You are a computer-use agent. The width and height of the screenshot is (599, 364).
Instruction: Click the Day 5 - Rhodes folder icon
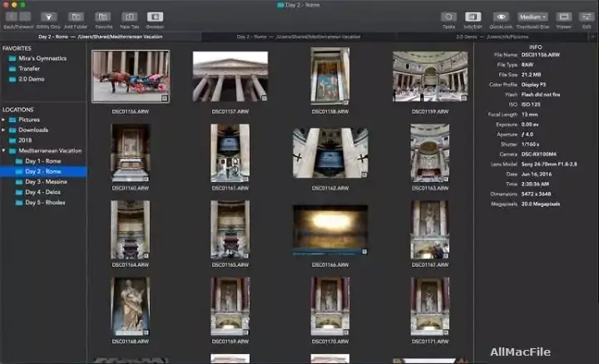click(x=18, y=203)
